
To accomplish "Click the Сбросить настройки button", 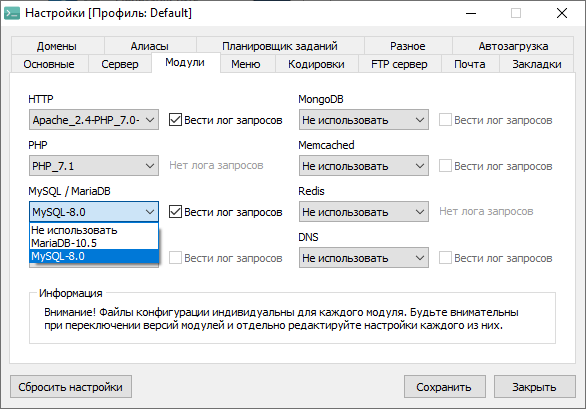I will (71, 387).
